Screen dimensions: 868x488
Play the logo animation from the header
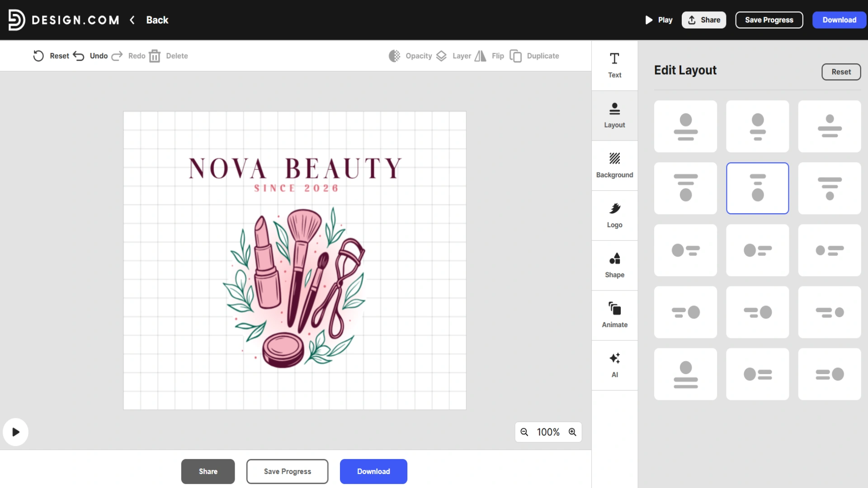659,20
